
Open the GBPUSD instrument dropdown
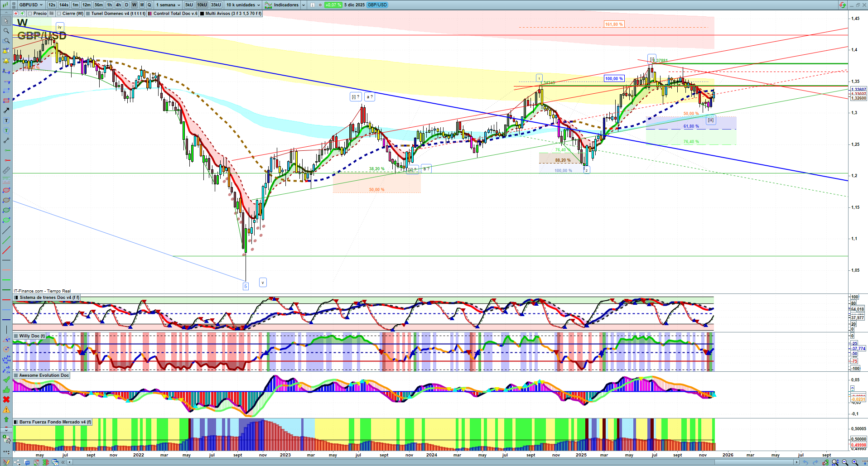31,5
